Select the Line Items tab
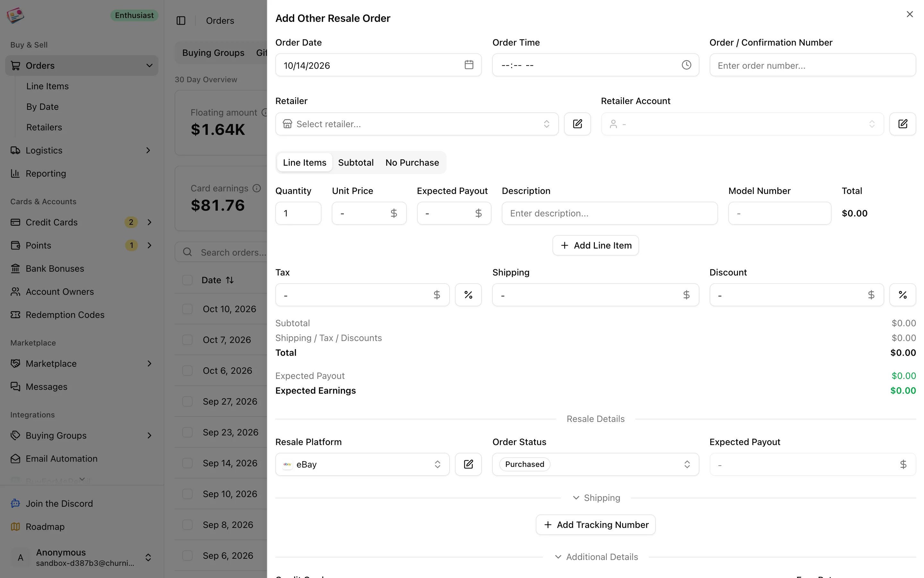This screenshot has width=924, height=578. point(304,162)
